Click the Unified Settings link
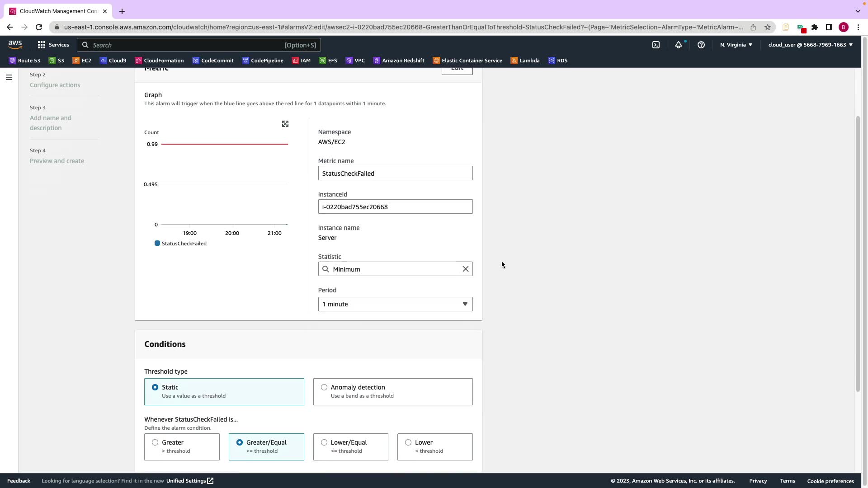The width and height of the screenshot is (868, 488). pos(189,481)
